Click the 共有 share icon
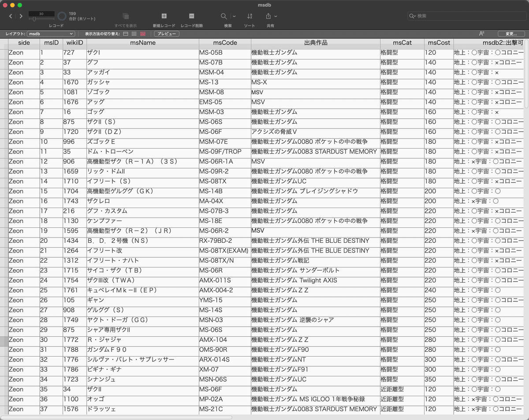Screen dimensions: 529x420 [x=268, y=16]
